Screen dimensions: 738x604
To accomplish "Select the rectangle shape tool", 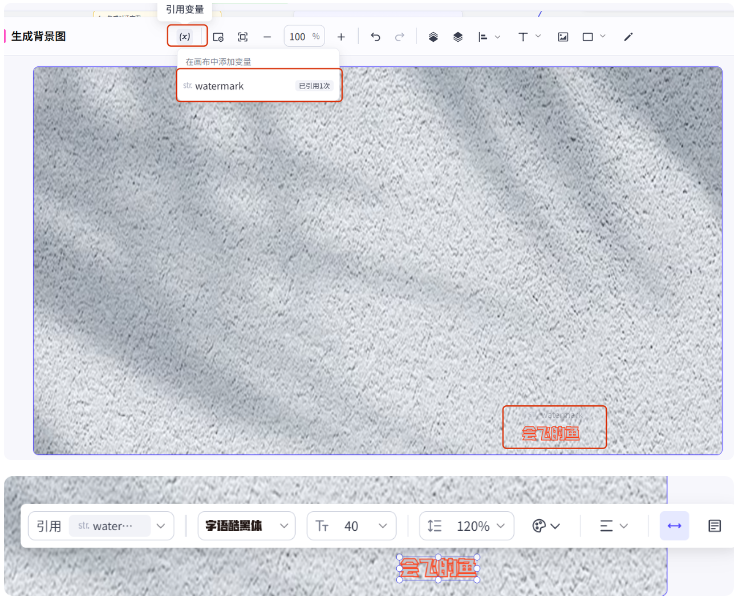I will click(588, 37).
